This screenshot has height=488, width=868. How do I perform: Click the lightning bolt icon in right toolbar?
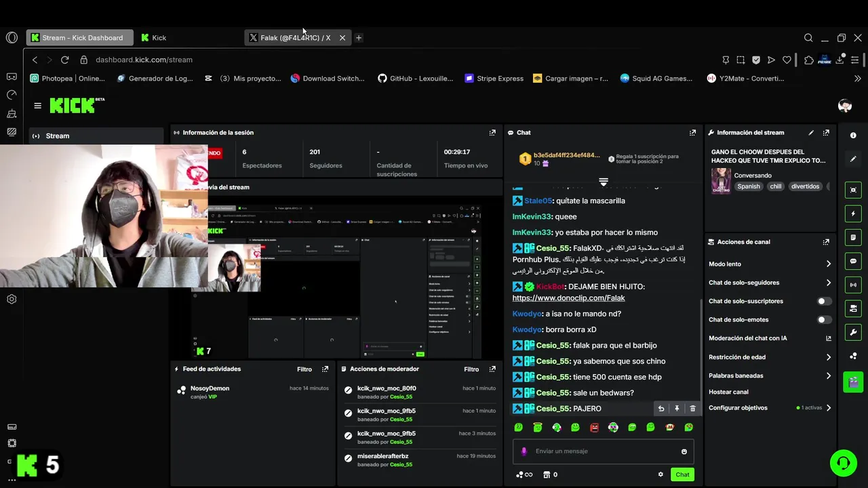tap(853, 213)
